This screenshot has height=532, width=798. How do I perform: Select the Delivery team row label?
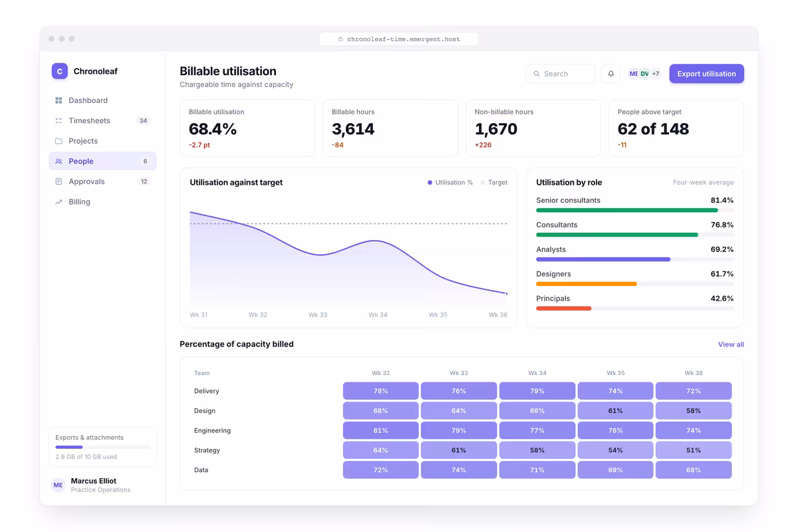[x=207, y=391]
